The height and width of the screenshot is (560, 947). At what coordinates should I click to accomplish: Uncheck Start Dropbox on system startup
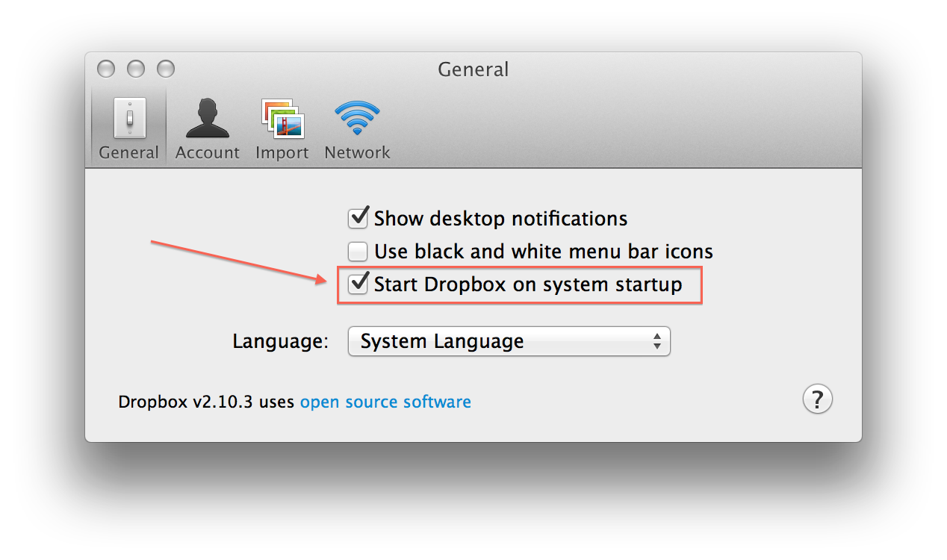pos(358,284)
